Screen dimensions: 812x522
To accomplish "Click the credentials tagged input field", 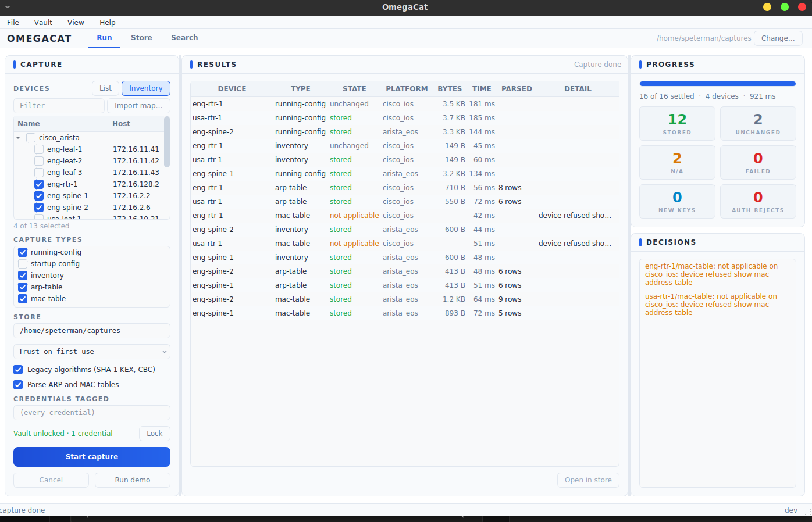I will 92,413.
